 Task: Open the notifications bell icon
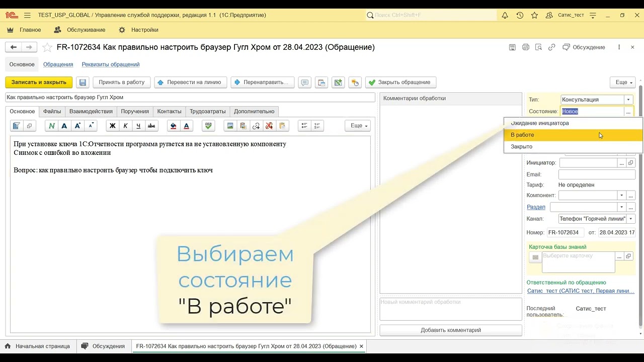[x=505, y=15]
